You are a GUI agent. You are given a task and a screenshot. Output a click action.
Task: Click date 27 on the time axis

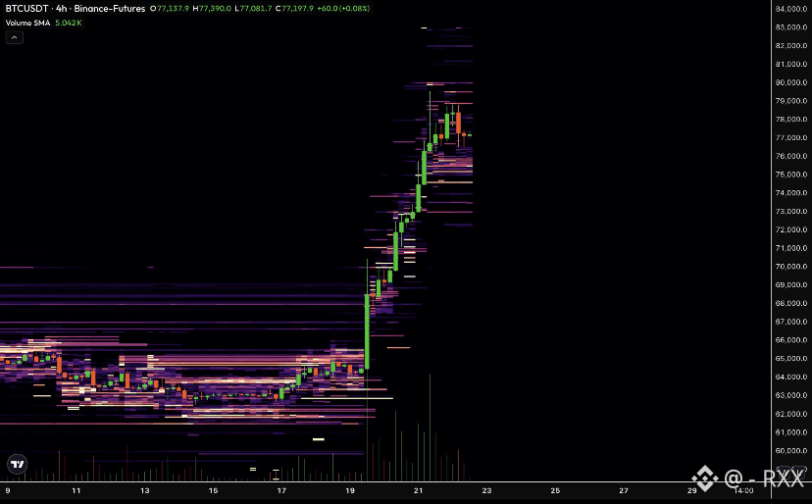coord(624,490)
